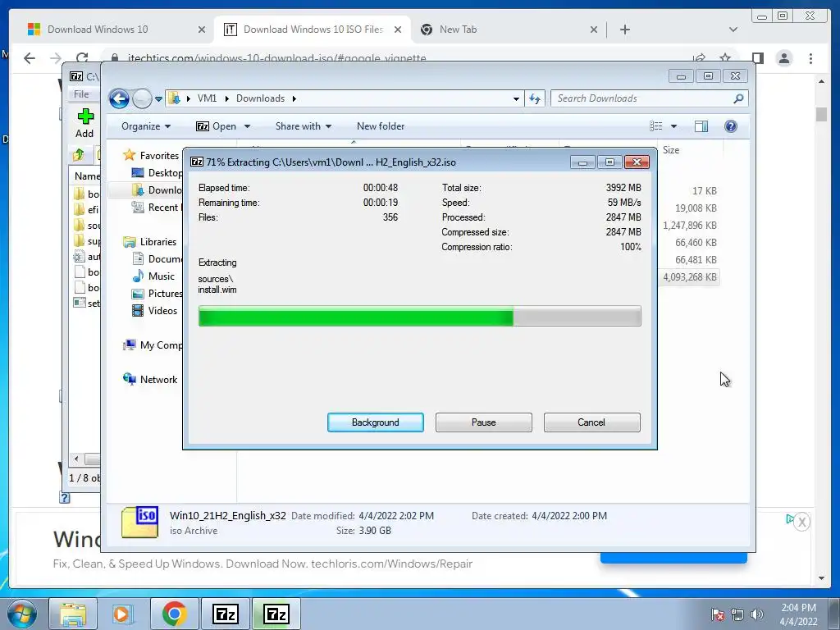
Task: Click the Chrome forward button
Action: (56, 58)
